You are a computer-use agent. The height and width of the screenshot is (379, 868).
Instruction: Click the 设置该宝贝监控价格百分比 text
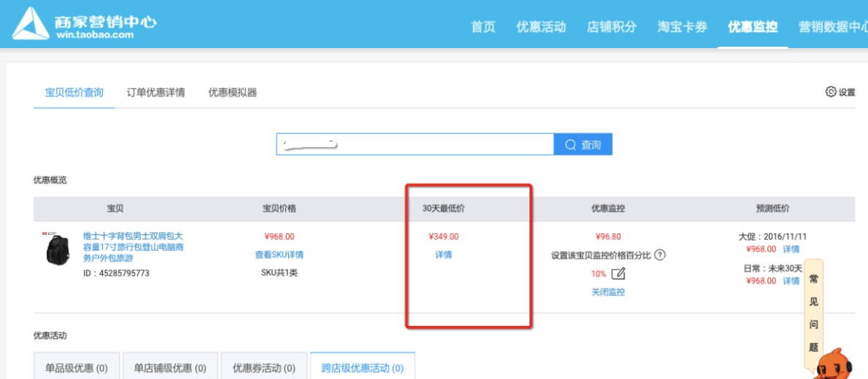600,256
